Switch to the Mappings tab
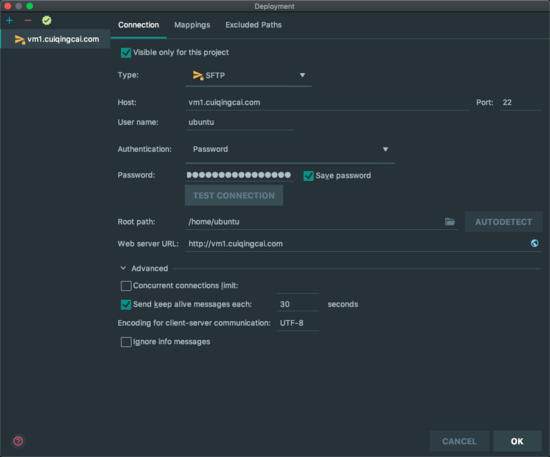The image size is (550, 457). pyautogui.click(x=192, y=25)
